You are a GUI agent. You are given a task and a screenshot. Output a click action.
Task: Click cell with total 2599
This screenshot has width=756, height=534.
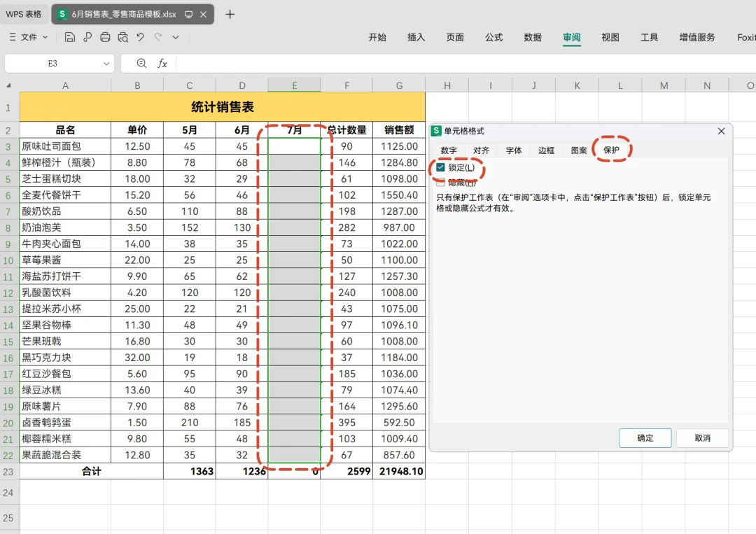pos(346,471)
